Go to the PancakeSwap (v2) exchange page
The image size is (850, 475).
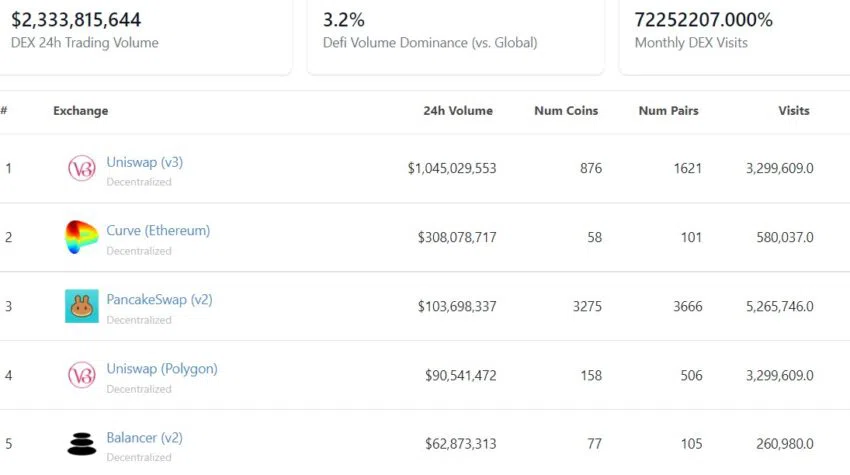tap(159, 299)
